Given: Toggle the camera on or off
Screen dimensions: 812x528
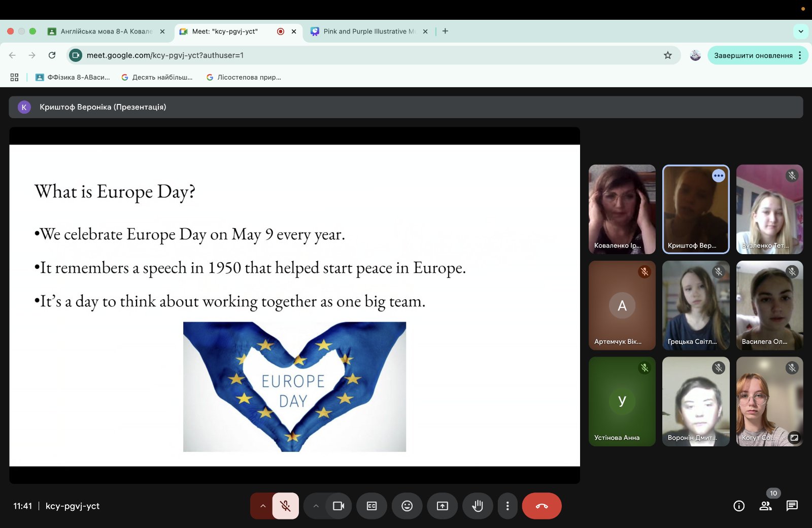Looking at the screenshot, I should click(339, 506).
